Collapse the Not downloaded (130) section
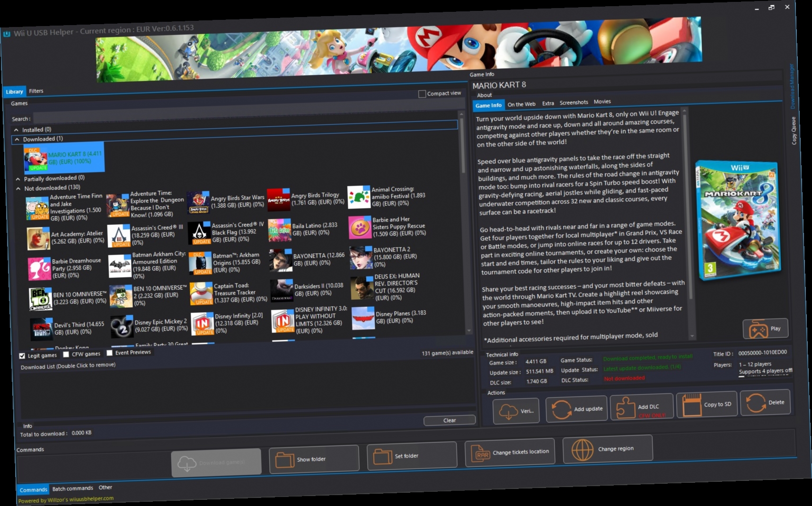This screenshot has height=506, width=812. tap(18, 187)
